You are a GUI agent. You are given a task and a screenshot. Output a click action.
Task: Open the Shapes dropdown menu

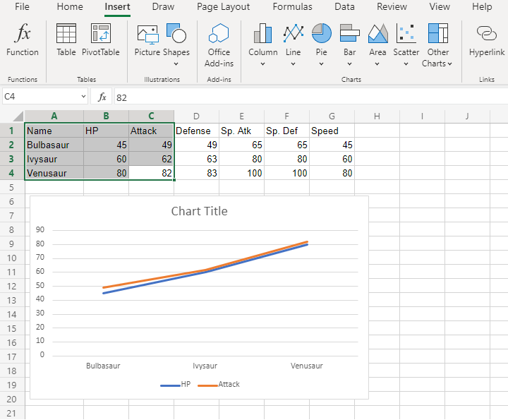(x=176, y=64)
